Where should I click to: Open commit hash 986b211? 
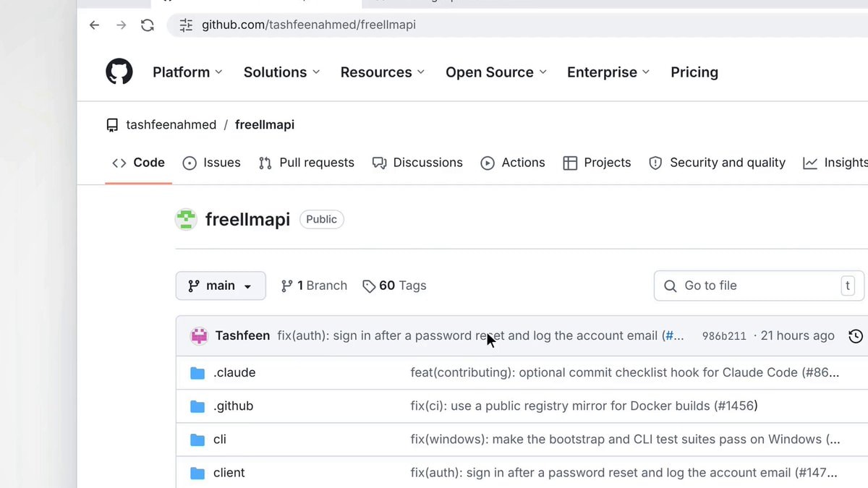724,336
